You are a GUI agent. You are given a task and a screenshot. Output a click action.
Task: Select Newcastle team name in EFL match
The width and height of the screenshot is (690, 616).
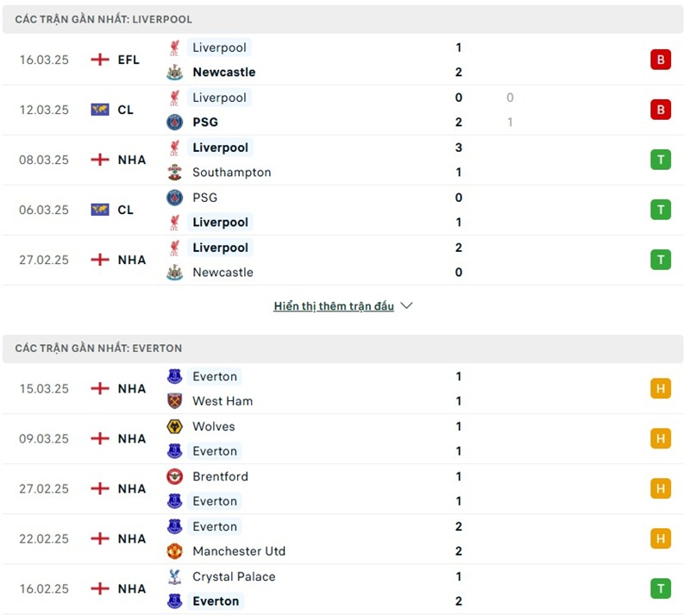[223, 72]
